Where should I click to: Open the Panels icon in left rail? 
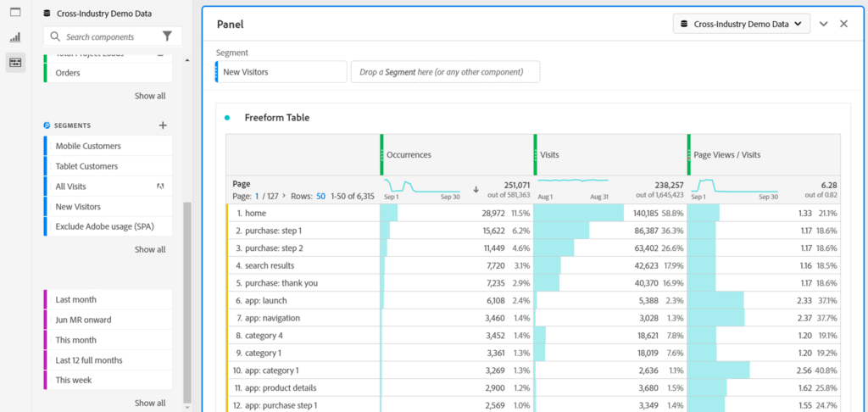coord(15,12)
